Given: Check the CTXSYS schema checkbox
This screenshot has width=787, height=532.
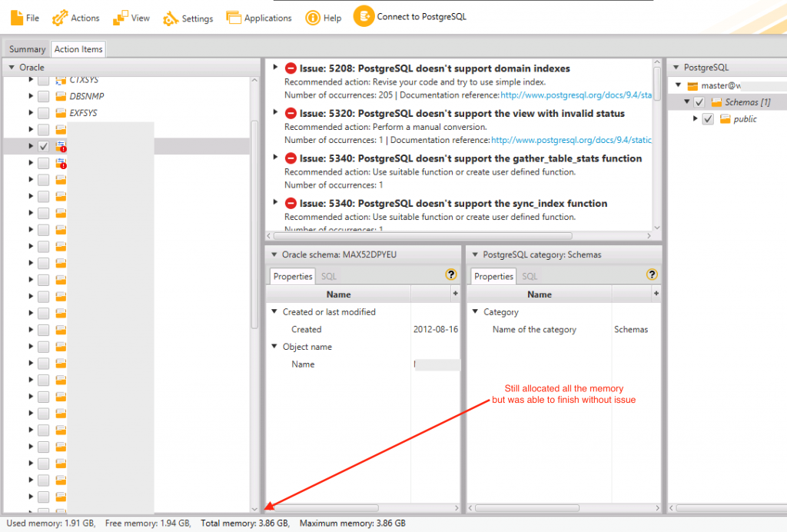Looking at the screenshot, I should (x=44, y=80).
